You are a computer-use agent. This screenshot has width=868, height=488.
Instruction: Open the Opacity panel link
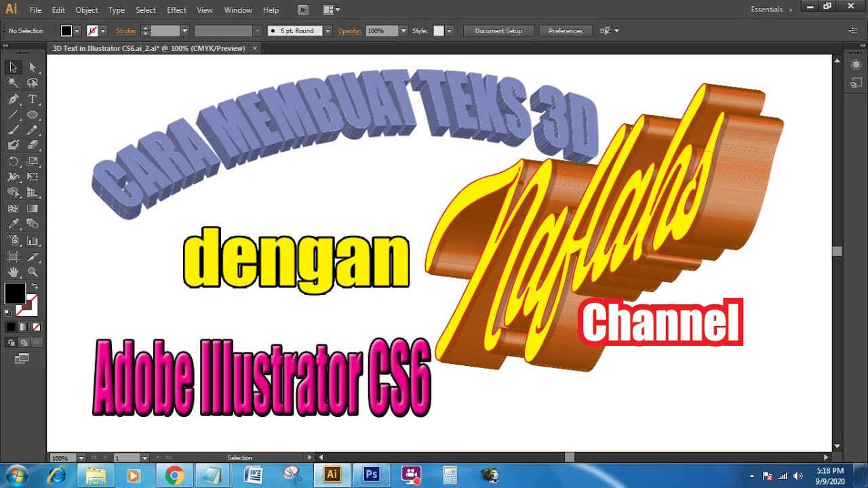(350, 30)
